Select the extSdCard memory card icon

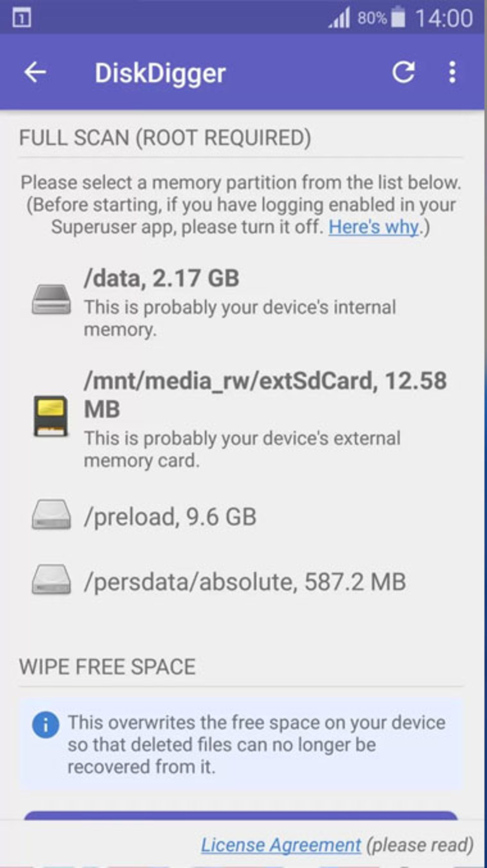tap(51, 416)
